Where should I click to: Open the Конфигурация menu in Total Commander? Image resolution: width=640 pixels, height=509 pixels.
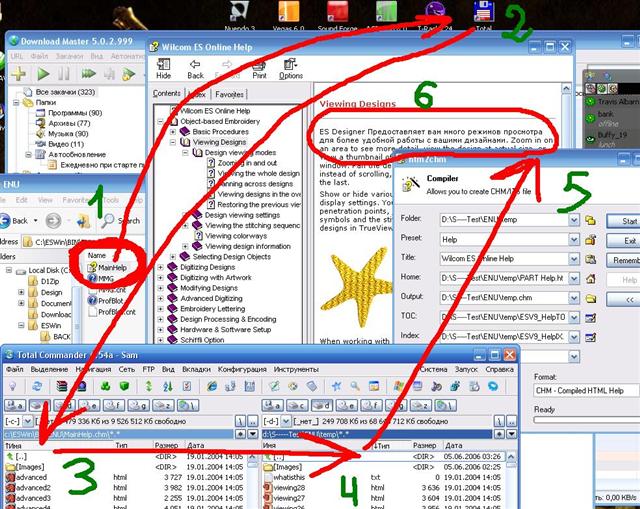[242, 369]
